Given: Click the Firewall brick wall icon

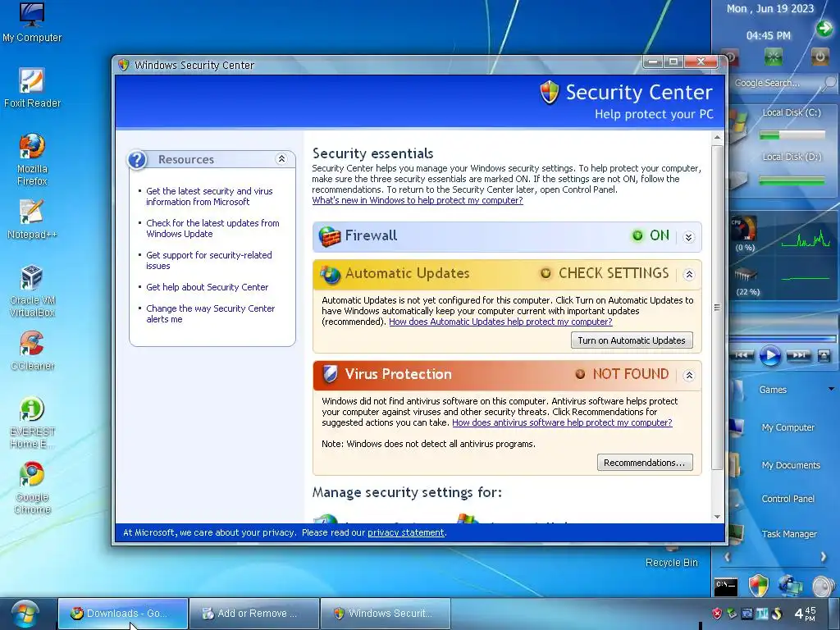Looking at the screenshot, I should point(330,236).
